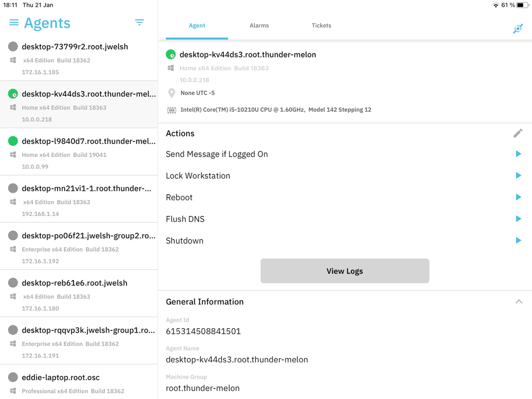Edit actions with the pencil icon
The image size is (532, 399).
point(518,133)
